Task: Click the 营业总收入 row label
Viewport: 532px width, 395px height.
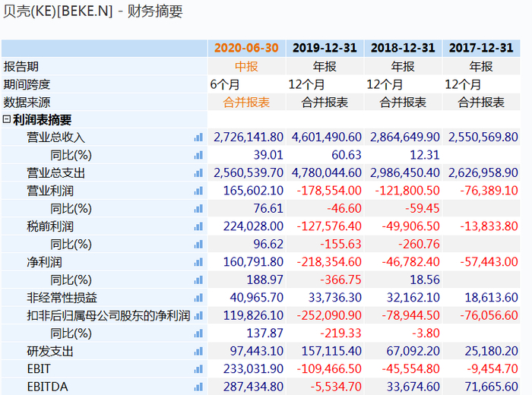Action: tap(56, 137)
